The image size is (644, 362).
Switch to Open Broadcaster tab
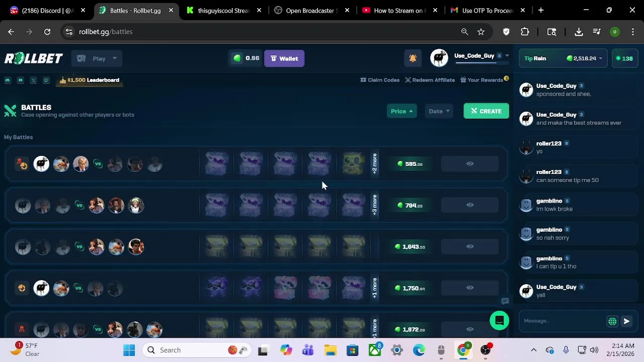312,10
